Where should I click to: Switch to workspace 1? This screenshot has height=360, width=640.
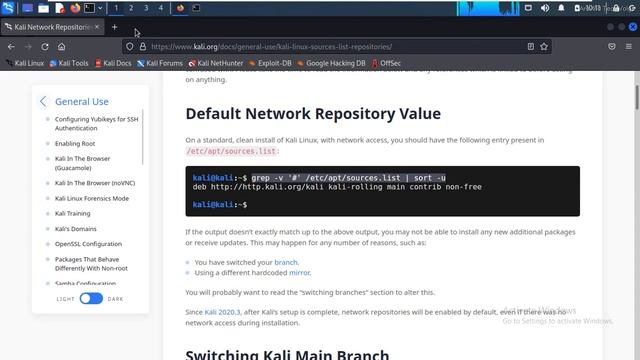[x=116, y=8]
